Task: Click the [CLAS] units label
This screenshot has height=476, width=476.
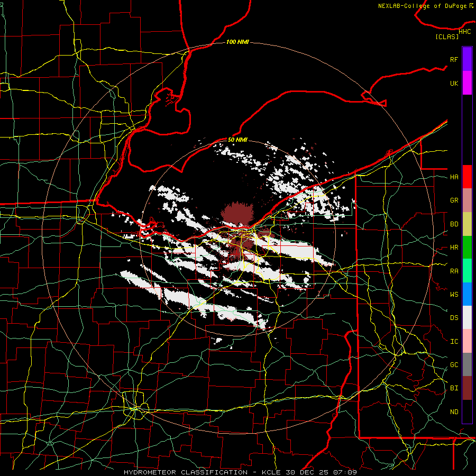Action: tap(447, 36)
